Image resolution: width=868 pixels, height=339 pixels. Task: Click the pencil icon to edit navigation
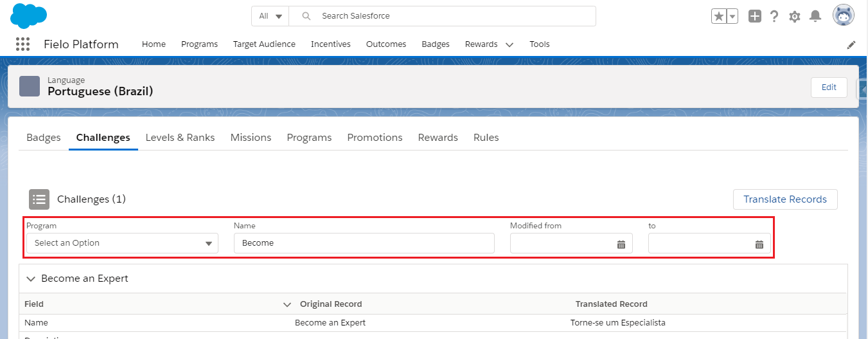coord(851,45)
